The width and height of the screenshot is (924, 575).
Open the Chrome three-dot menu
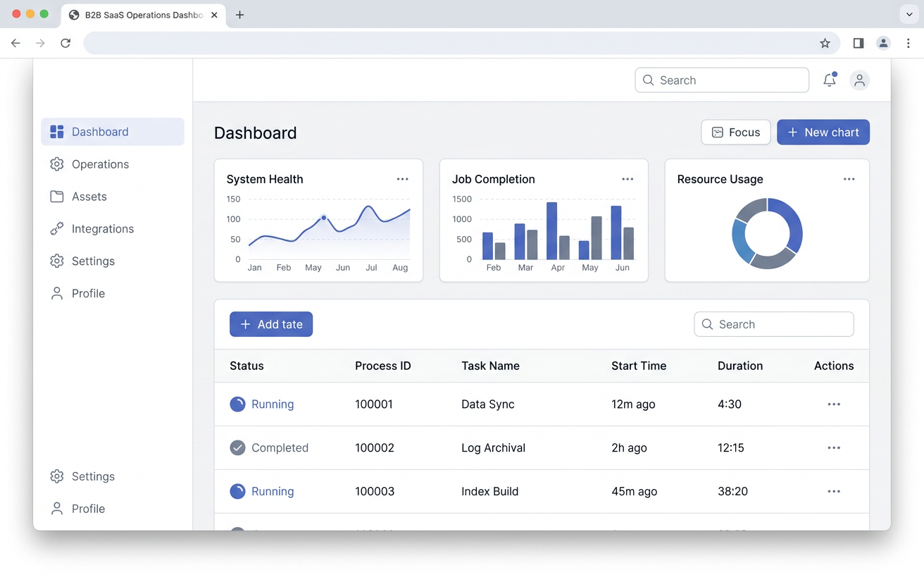pyautogui.click(x=909, y=43)
